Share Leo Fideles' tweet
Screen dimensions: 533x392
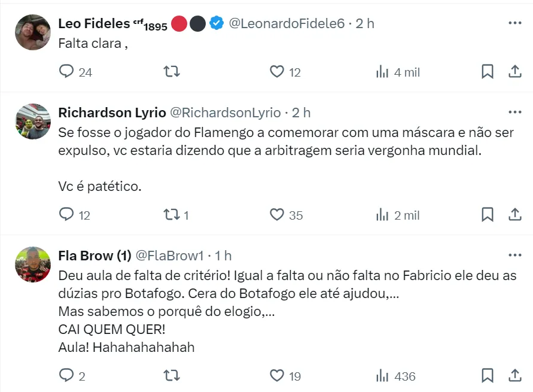514,72
